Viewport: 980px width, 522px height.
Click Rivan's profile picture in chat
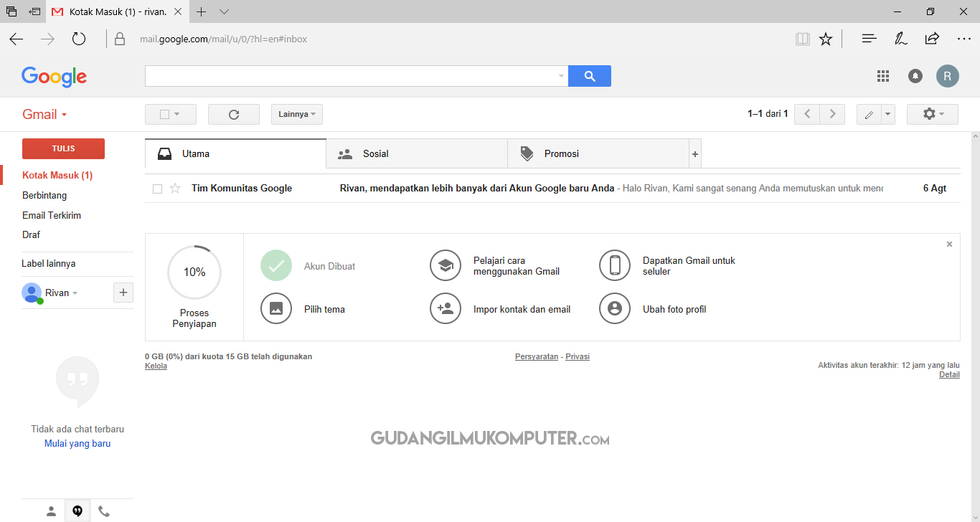tap(32, 293)
